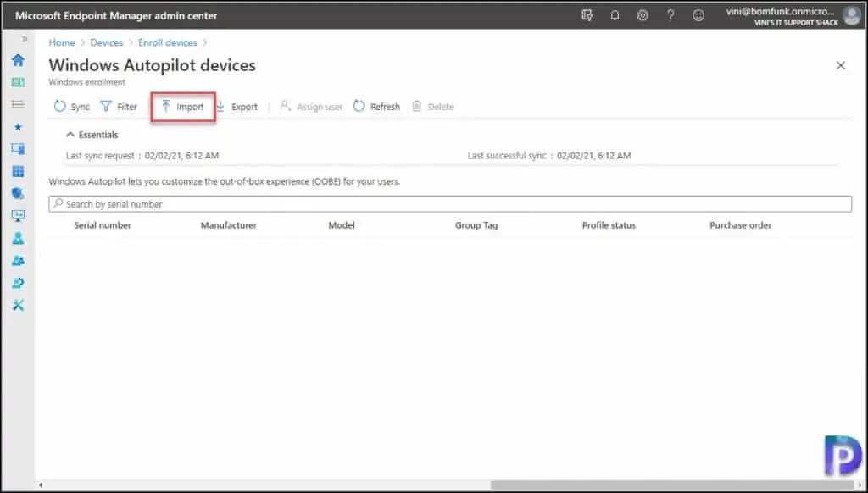The height and width of the screenshot is (493, 868).
Task: Open help via the question mark icon
Action: 670,15
